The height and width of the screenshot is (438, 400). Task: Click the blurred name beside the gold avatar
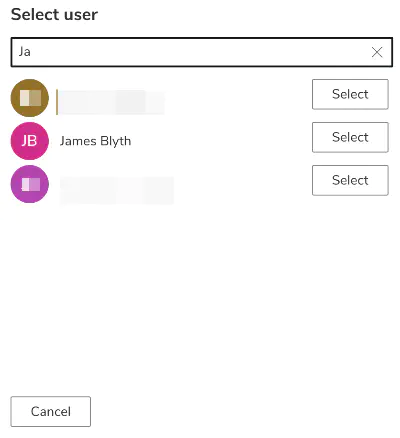coord(111,102)
